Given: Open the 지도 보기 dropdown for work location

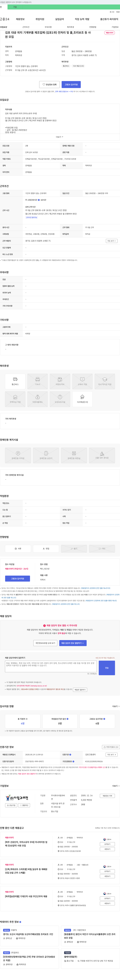Looking at the screenshot, I should pos(112,241).
